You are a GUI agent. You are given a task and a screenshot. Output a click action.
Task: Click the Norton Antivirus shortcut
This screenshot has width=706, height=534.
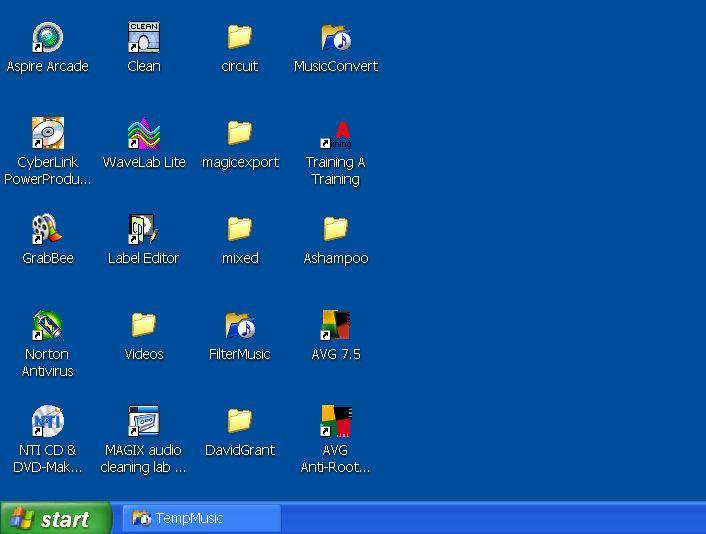(47, 326)
